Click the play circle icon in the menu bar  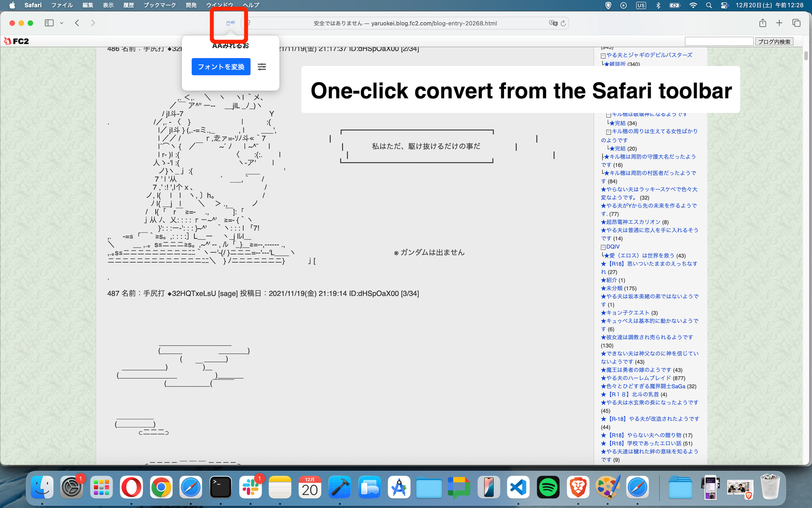(623, 5)
